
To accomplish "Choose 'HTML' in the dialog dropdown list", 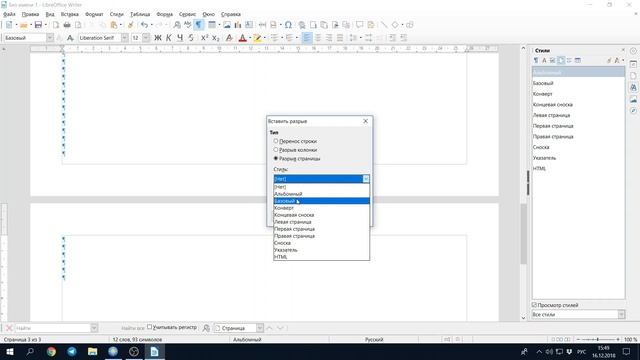I will (322, 257).
